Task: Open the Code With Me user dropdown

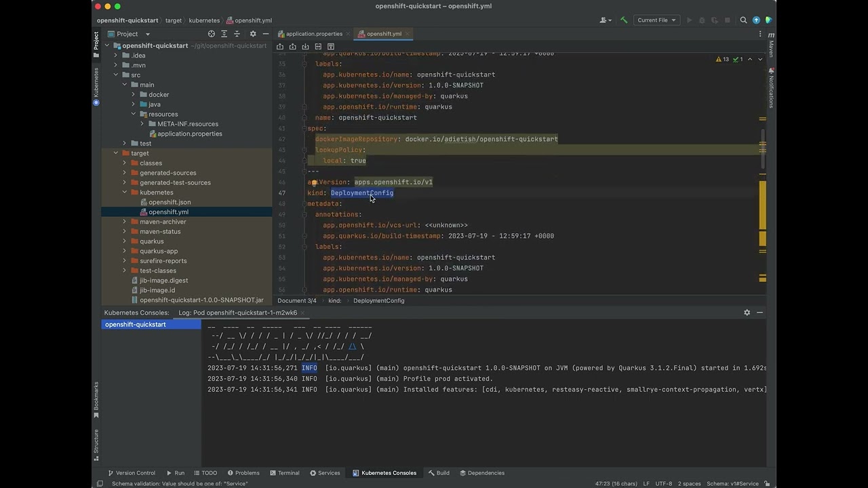Action: [606, 20]
